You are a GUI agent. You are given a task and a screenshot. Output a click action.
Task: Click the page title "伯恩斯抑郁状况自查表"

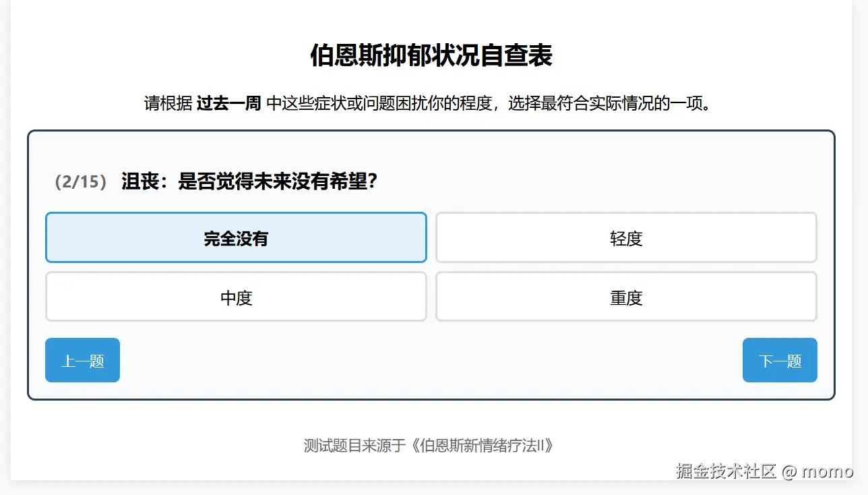(431, 56)
